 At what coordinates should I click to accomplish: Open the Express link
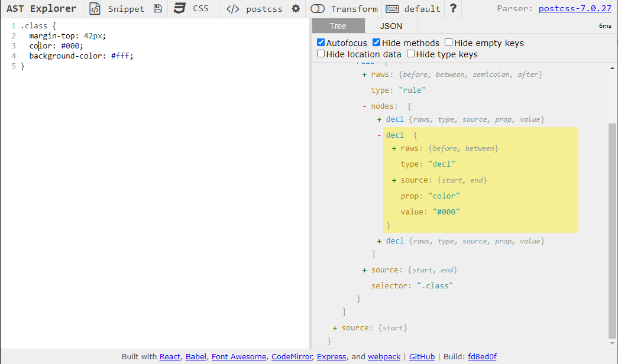coord(331,356)
